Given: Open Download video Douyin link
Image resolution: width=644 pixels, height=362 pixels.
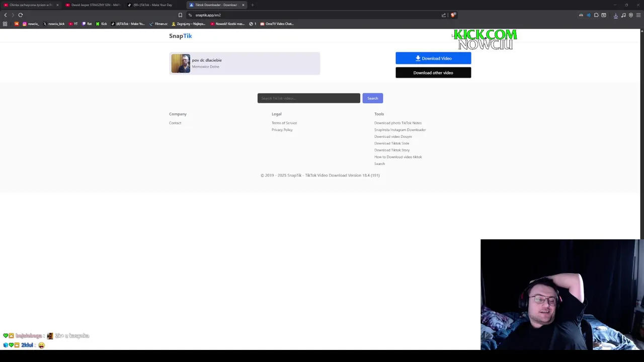Looking at the screenshot, I should pyautogui.click(x=393, y=136).
